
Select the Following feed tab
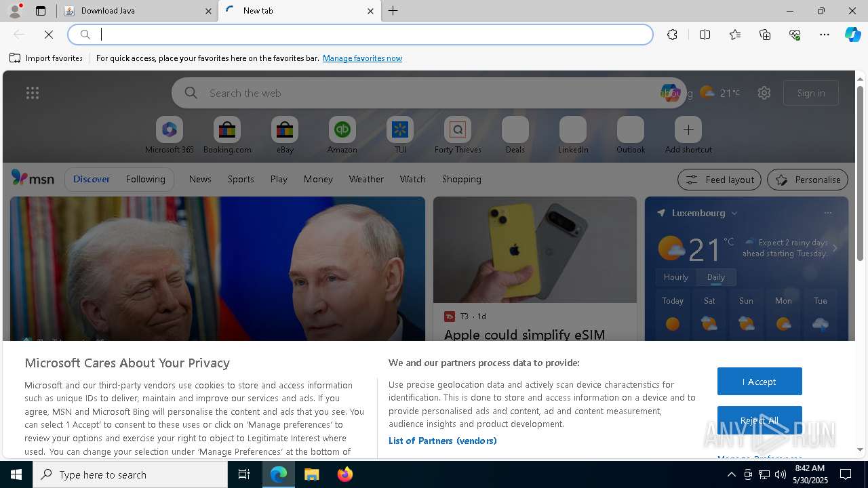pos(145,179)
